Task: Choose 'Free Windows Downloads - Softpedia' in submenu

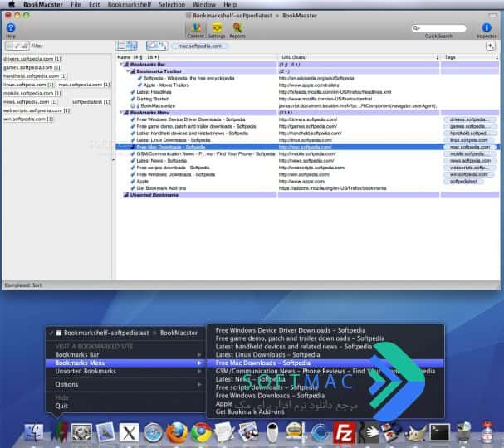Action: 325,396
